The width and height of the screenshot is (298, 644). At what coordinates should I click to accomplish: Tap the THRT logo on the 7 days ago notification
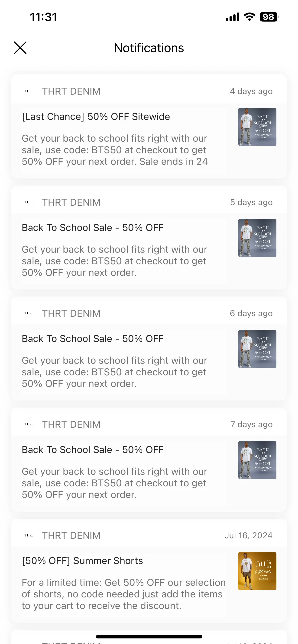coord(29,424)
